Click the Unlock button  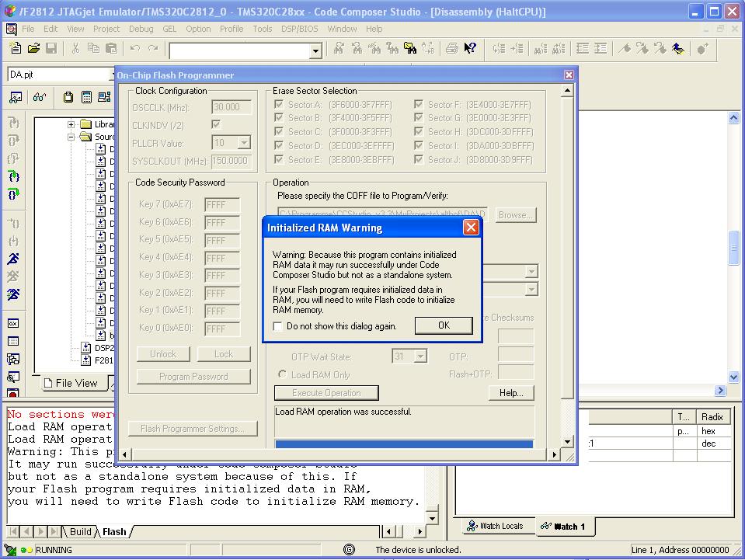click(163, 354)
